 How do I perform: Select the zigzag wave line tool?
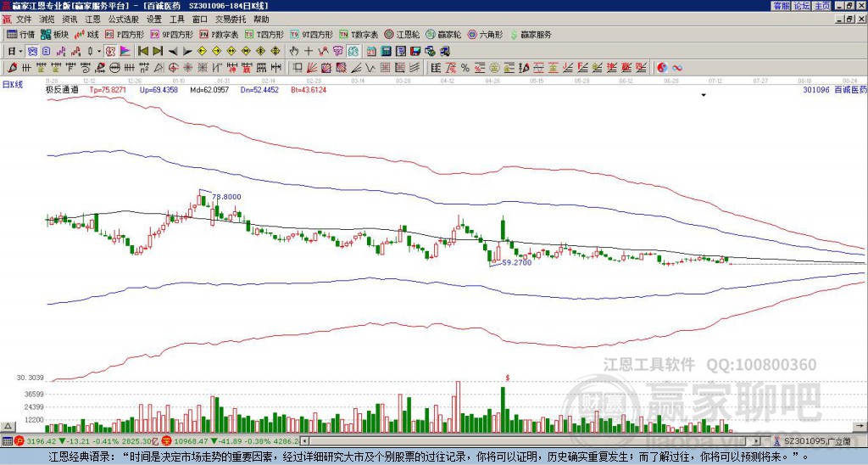(x=370, y=68)
